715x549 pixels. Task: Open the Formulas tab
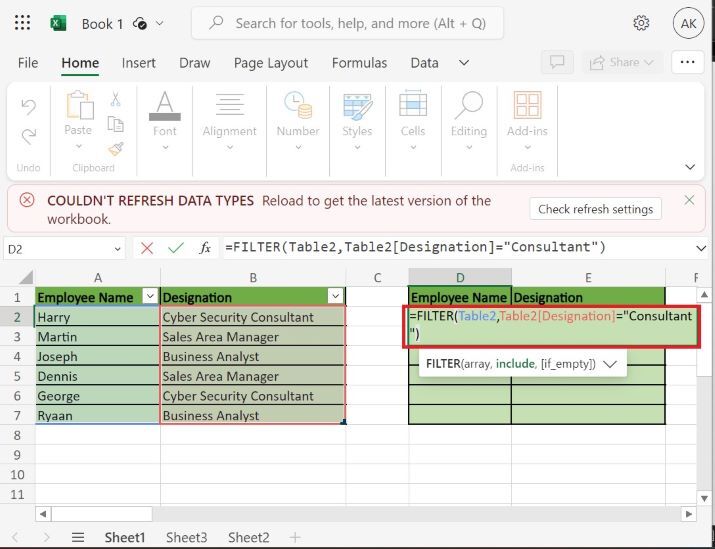(359, 63)
